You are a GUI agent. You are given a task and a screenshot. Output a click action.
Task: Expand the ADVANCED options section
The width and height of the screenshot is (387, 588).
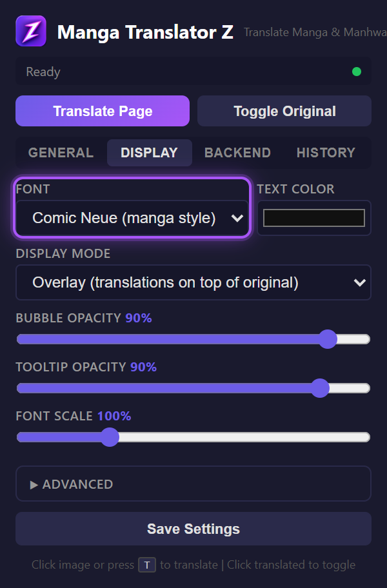[193, 484]
